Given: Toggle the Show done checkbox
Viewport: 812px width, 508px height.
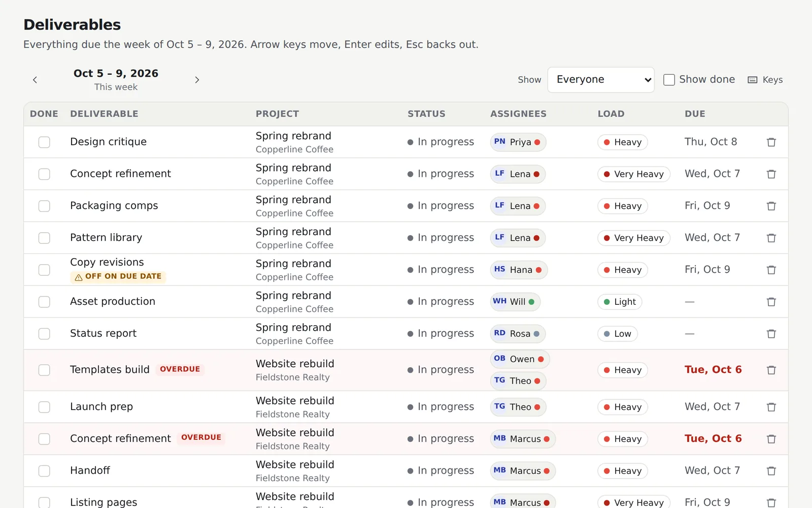Looking at the screenshot, I should point(669,80).
